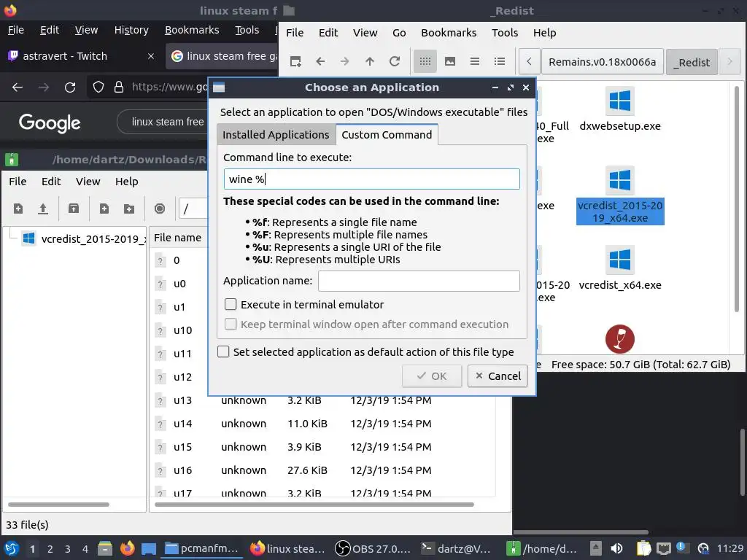Open the Go menu in pcmanfm
Screen dimensions: 747x560
pos(399,33)
